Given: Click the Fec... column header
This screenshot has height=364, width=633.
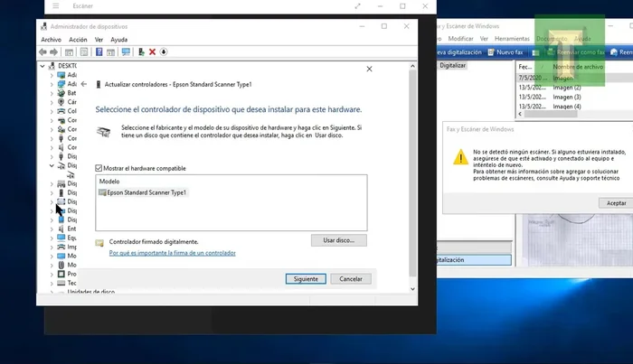Looking at the screenshot, I should 525,67.
